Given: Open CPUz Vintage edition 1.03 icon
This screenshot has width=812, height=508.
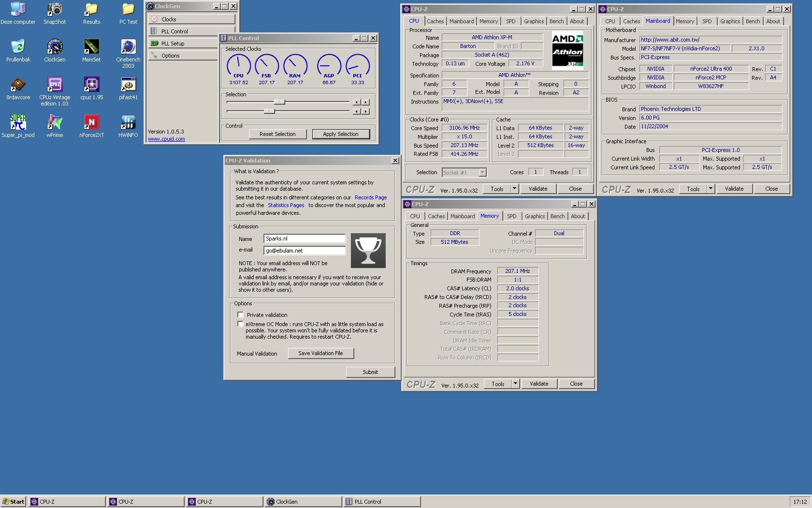Looking at the screenshot, I should coord(55,92).
